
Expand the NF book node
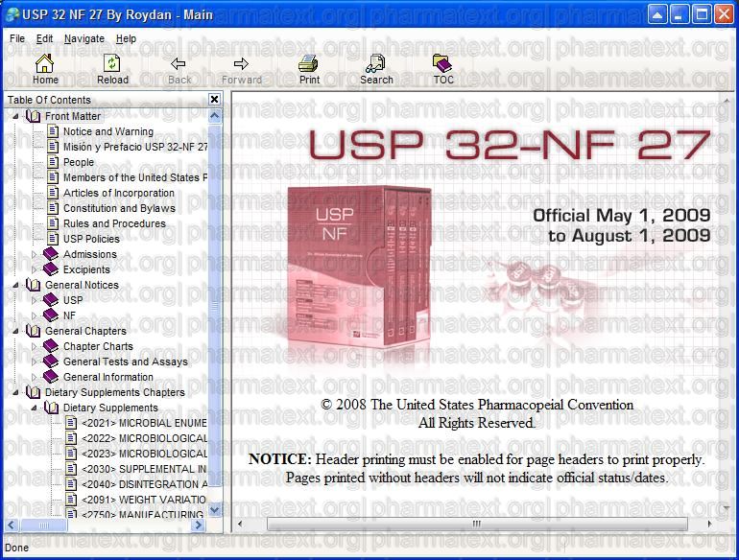[34, 315]
